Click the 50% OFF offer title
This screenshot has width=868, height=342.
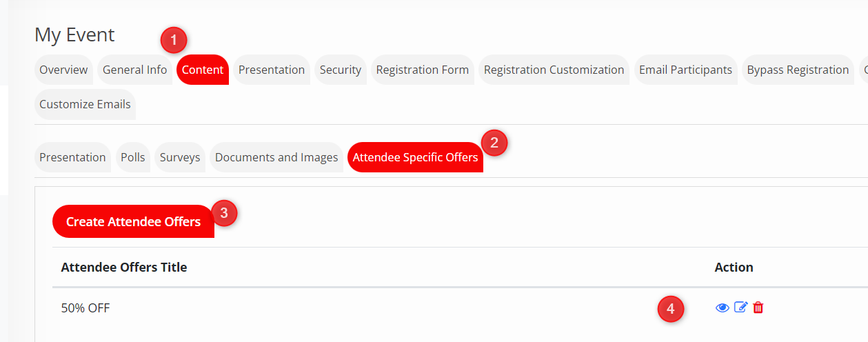click(x=85, y=308)
